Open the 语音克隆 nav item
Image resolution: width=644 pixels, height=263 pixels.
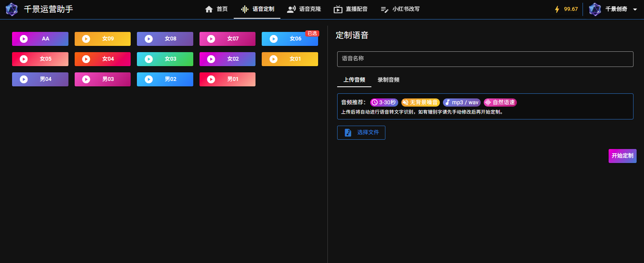pos(304,9)
